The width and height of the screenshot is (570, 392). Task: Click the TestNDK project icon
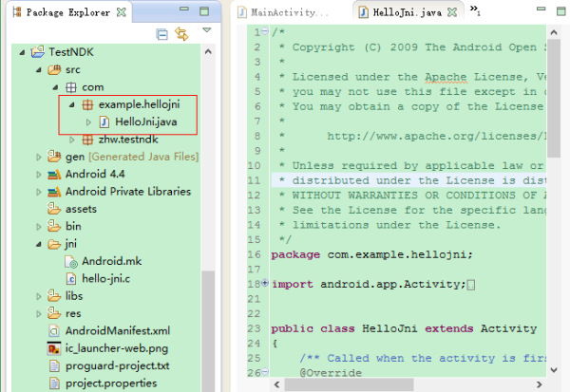pos(38,52)
